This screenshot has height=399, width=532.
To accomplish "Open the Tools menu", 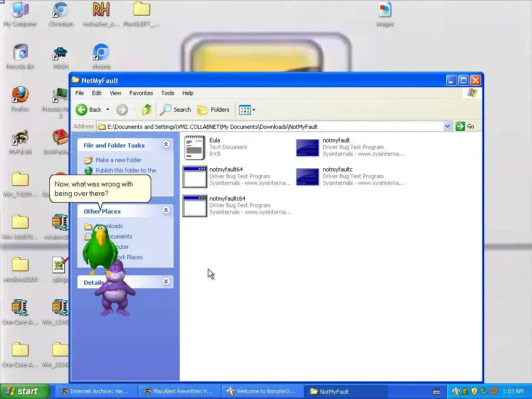I will pos(168,93).
